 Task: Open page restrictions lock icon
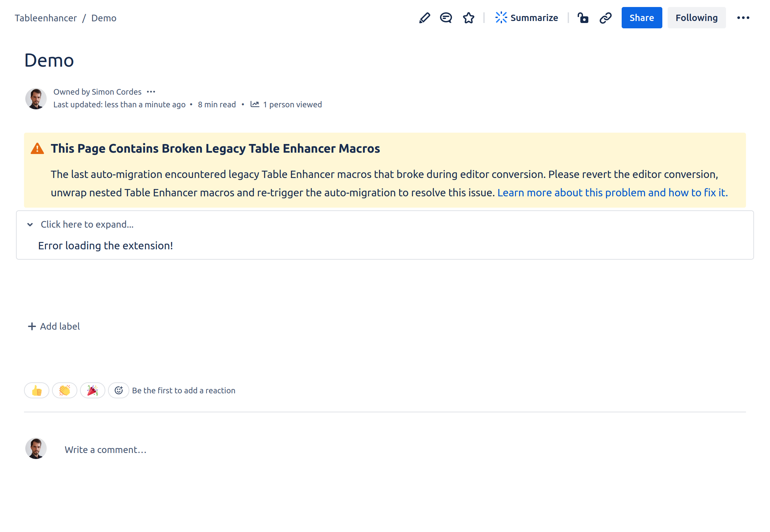coord(583,18)
